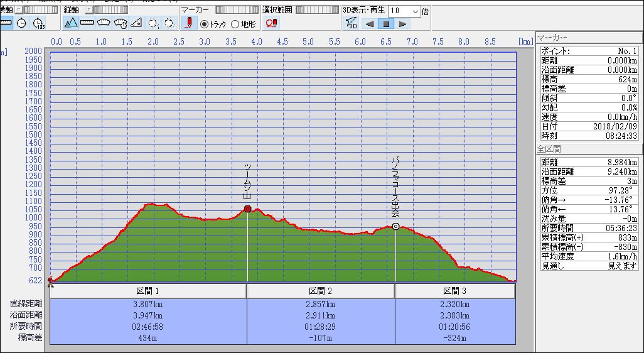644x353 pixels.
Task: Click the 全区間 panel header
Action: [x=589, y=149]
